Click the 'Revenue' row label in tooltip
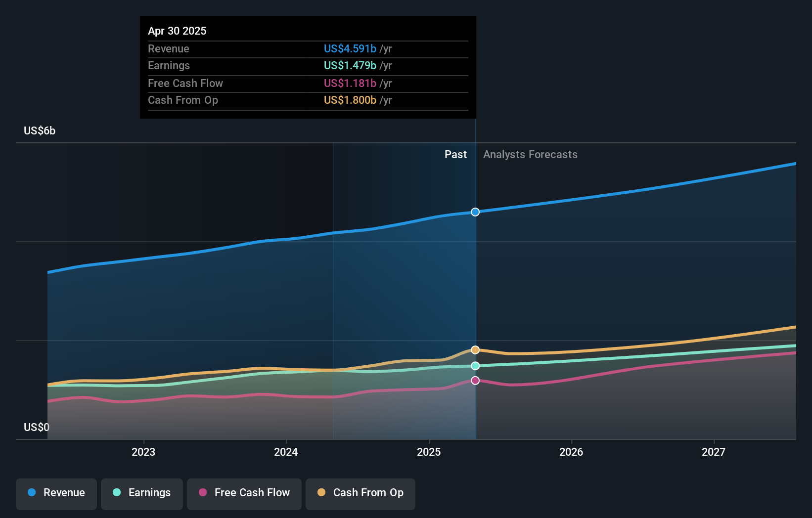The width and height of the screenshot is (812, 518). pyautogui.click(x=169, y=48)
